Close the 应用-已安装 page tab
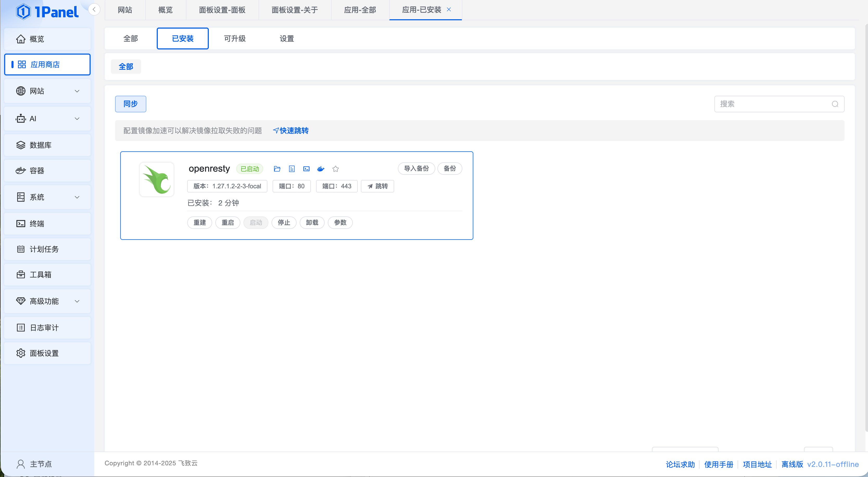The image size is (868, 477). [x=449, y=9]
